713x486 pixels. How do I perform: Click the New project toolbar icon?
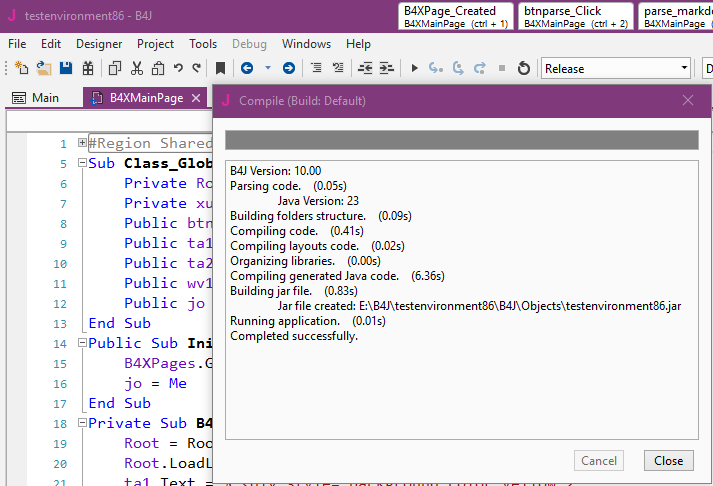click(21, 68)
